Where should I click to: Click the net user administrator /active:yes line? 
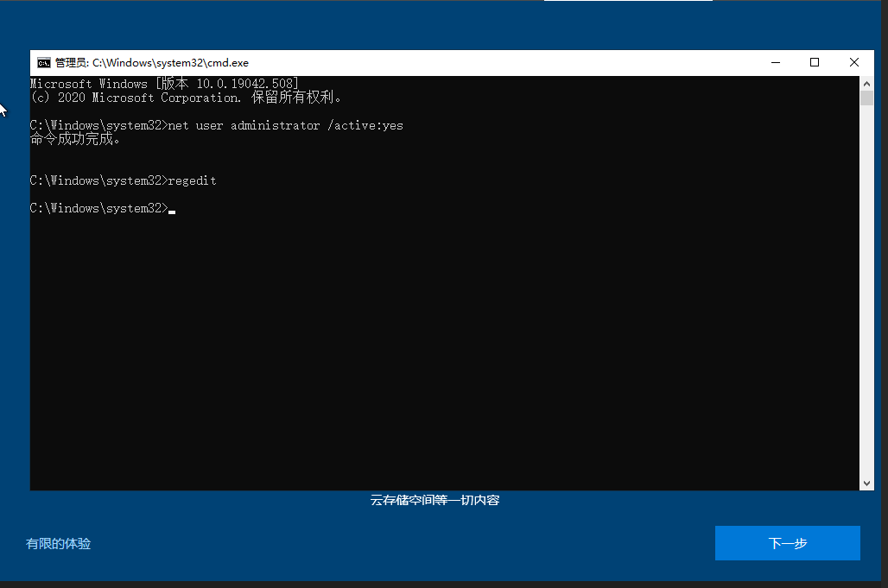coord(216,126)
